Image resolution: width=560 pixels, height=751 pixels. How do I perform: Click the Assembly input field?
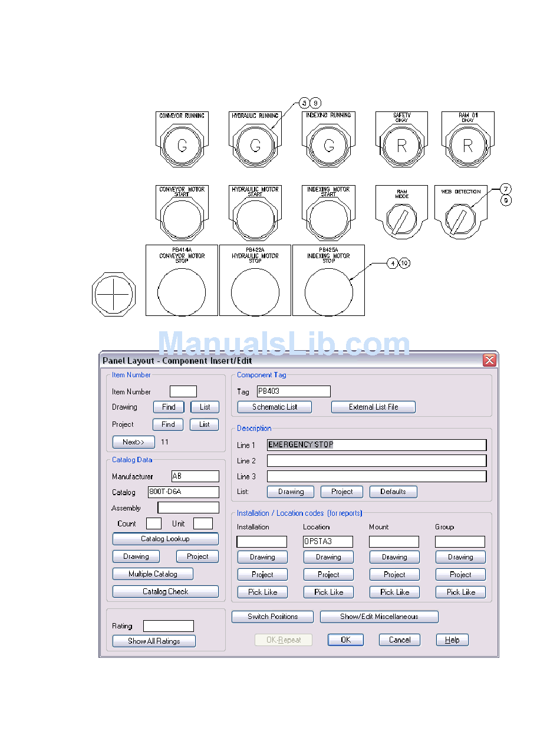(189, 508)
